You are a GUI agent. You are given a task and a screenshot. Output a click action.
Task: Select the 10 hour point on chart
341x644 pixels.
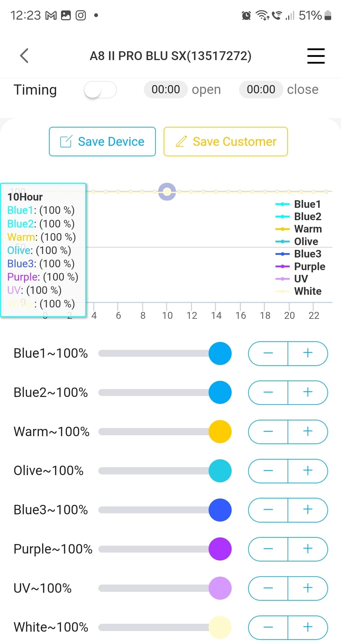167,192
